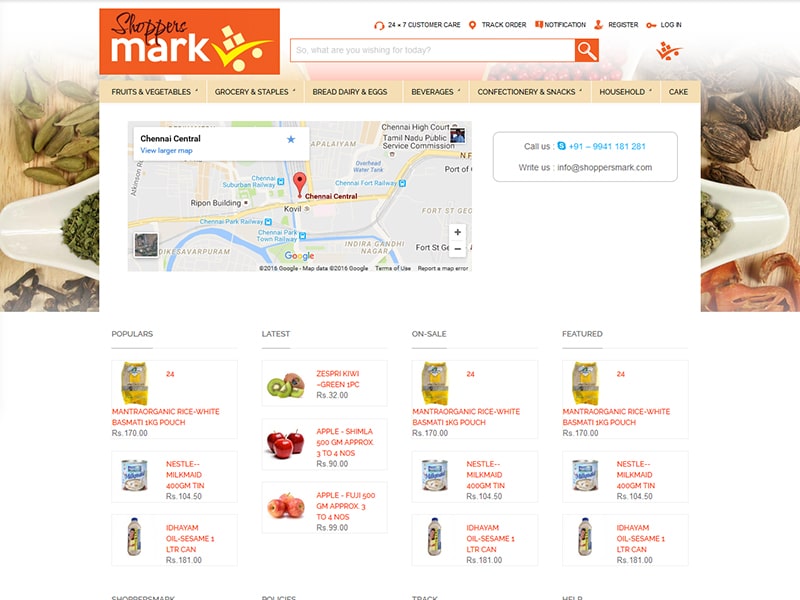The width and height of the screenshot is (800, 600).
Task: Focus the product search field
Action: pos(433,50)
